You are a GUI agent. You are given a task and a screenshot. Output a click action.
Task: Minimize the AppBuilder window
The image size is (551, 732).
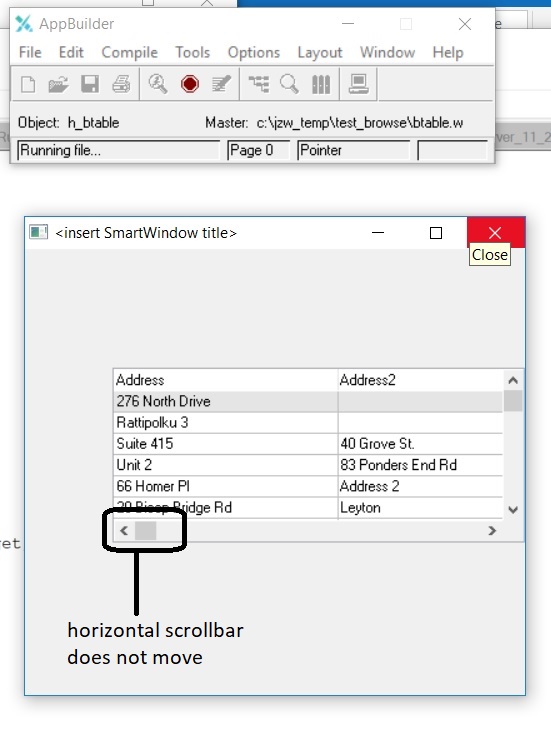348,24
